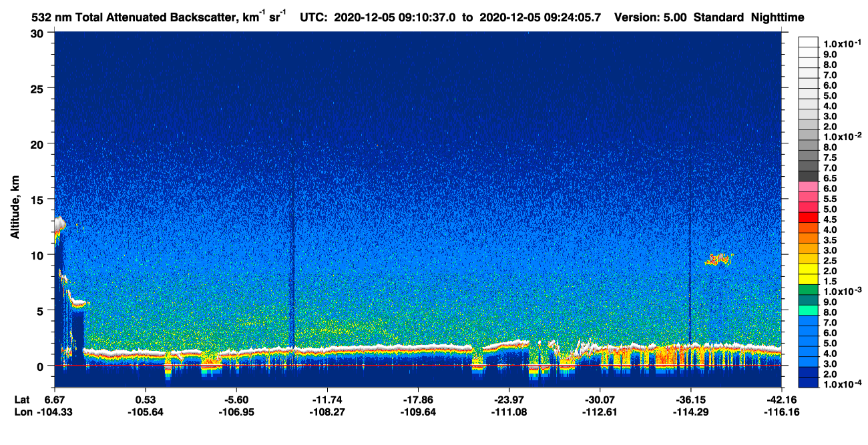868x445 pixels.
Task: Click the longitude value -104.33
Action: click(x=54, y=412)
